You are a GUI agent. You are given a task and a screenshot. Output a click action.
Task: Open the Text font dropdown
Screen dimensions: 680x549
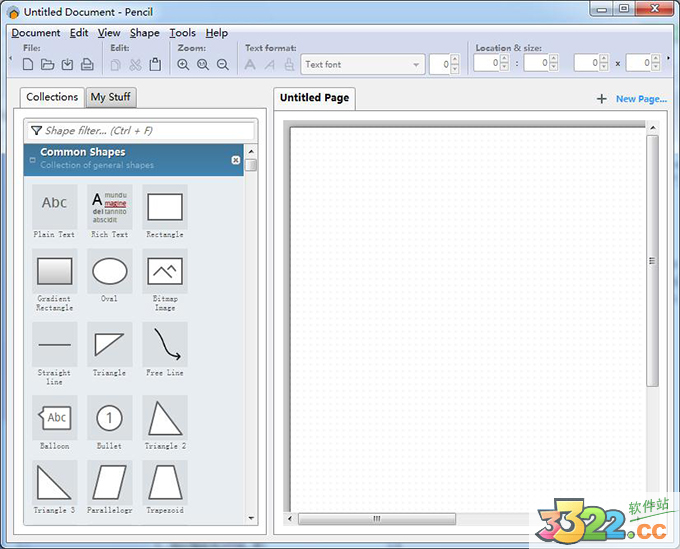416,65
